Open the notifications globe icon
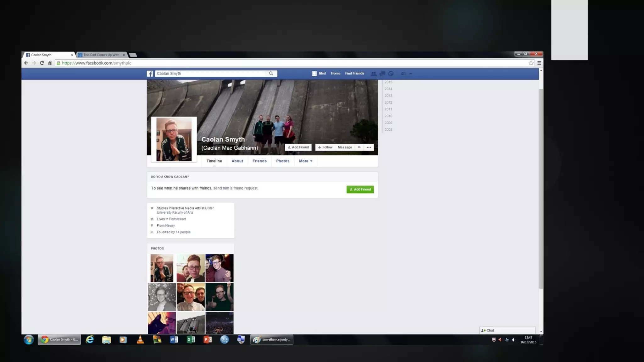The image size is (644, 362). tap(391, 74)
